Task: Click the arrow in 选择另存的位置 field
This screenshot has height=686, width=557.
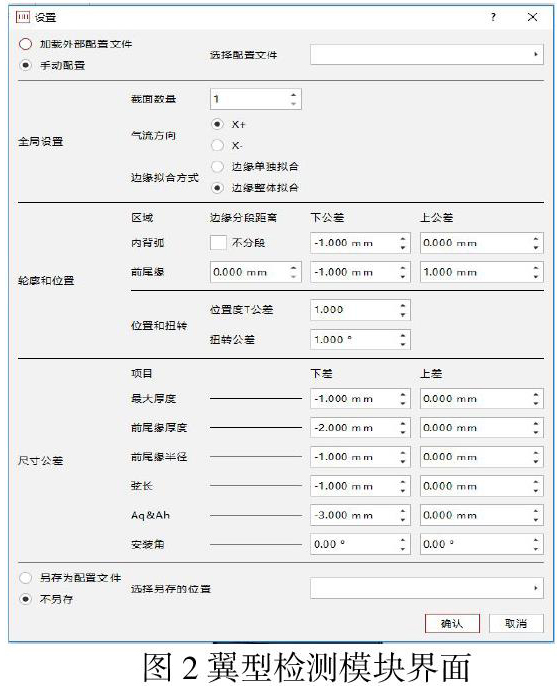Action: [536, 588]
